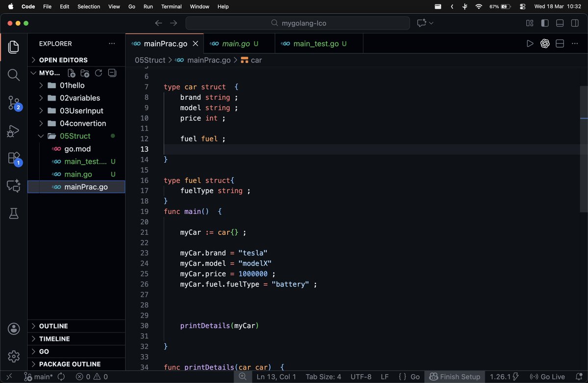Screen dimensions: 588x383
Task: Click the main* branch indicator
Action: tap(39, 376)
